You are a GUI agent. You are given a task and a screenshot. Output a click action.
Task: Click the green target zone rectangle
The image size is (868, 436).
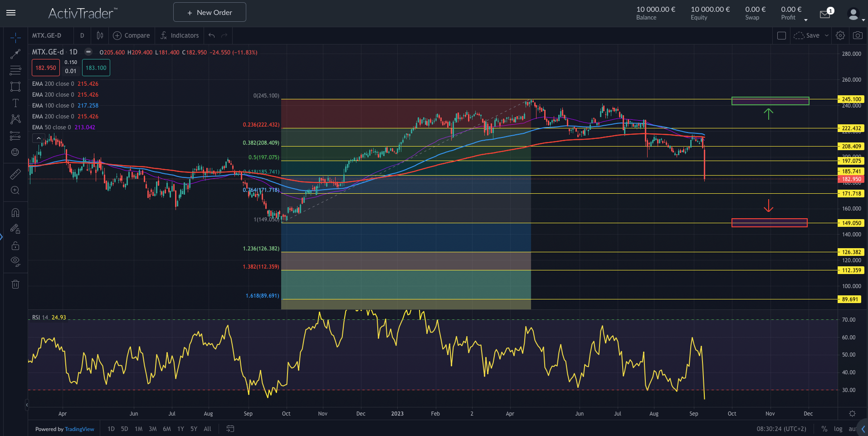770,101
